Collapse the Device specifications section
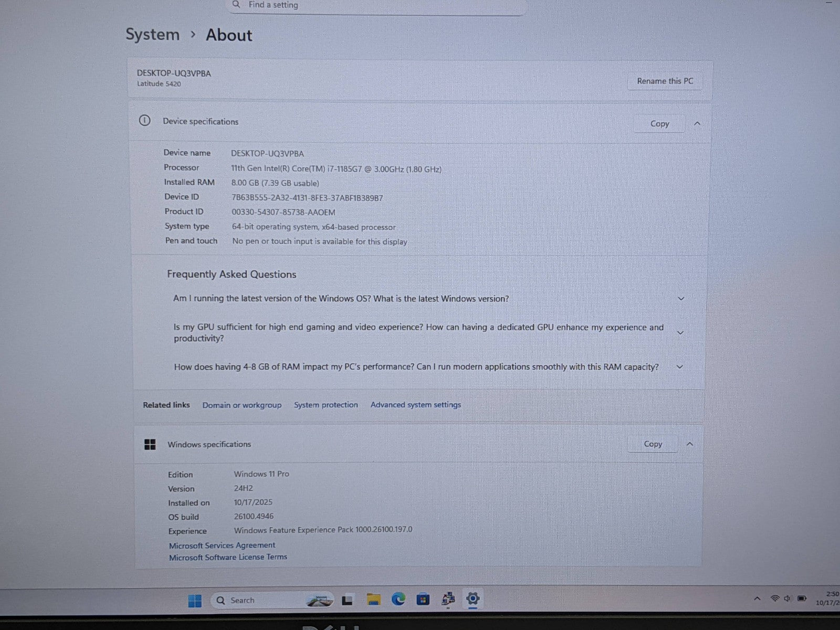This screenshot has height=630, width=840. (x=697, y=123)
